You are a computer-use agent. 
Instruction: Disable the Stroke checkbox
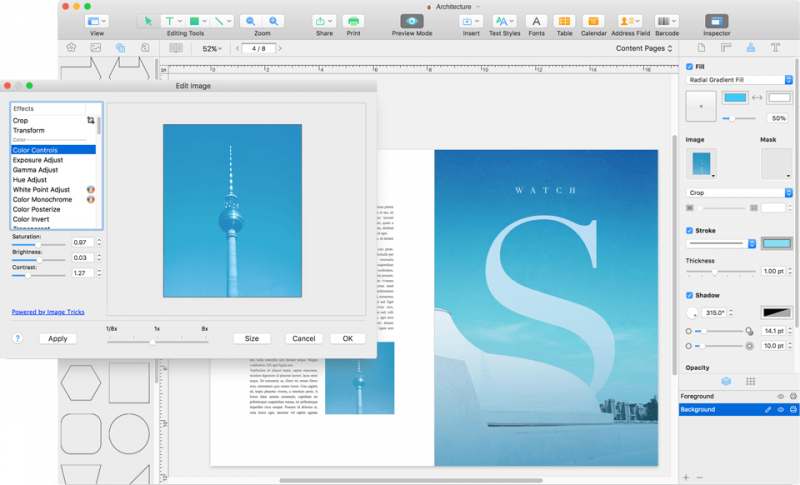pyautogui.click(x=689, y=231)
